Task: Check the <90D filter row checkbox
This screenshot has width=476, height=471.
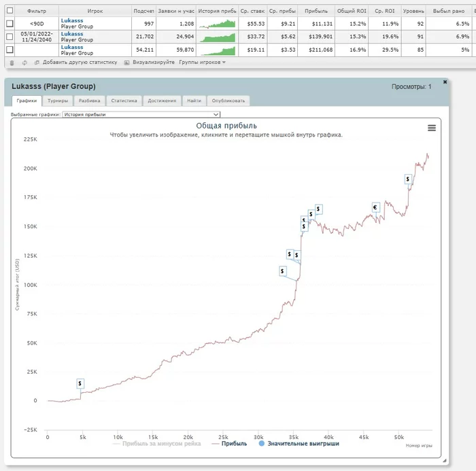Action: tap(10, 23)
